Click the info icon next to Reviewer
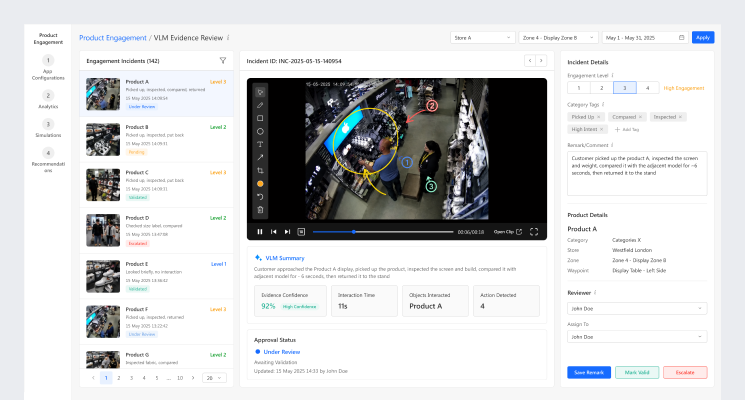This screenshot has width=745, height=400. click(x=595, y=293)
